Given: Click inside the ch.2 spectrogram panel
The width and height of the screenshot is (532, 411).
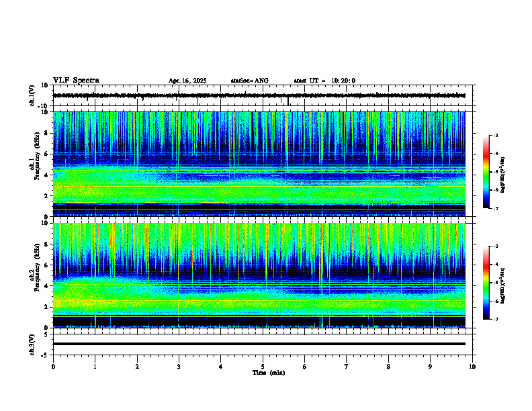Looking at the screenshot, I should coord(259,275).
